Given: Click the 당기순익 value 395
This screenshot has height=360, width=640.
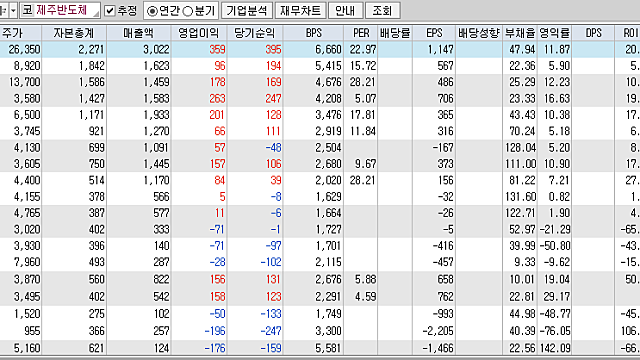Looking at the screenshot, I should click(x=273, y=50).
